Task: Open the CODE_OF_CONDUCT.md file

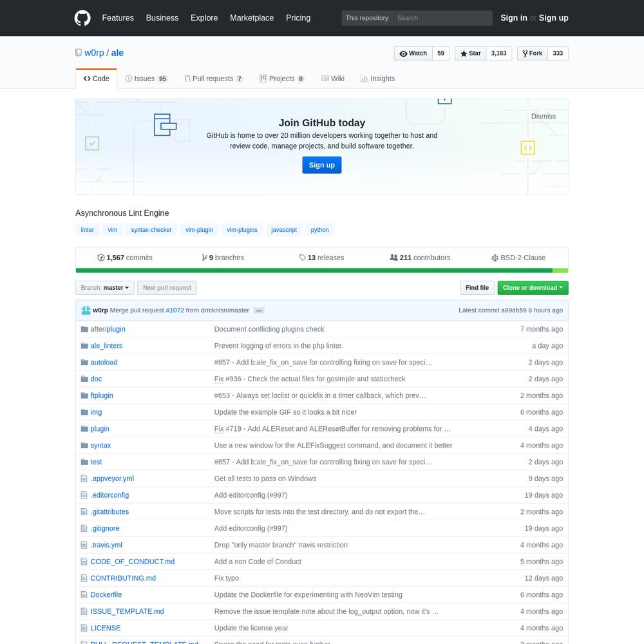Action: tap(132, 562)
